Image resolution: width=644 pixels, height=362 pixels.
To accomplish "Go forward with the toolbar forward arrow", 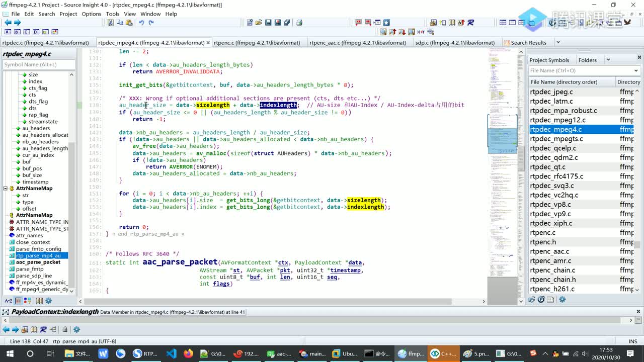I will click(x=17, y=23).
